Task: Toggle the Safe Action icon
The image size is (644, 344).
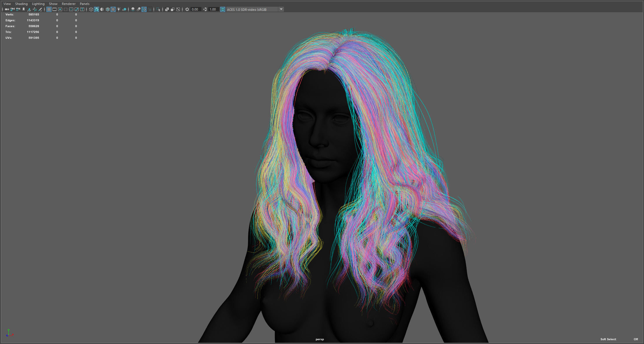Action: click(77, 9)
